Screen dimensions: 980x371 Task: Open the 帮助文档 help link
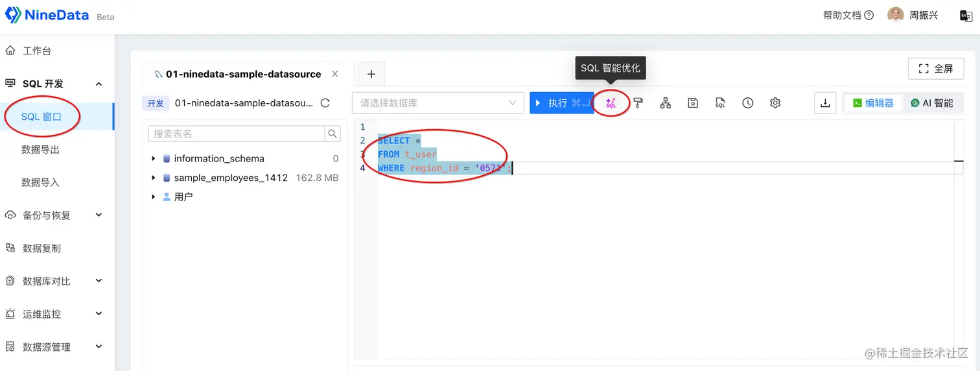842,15
